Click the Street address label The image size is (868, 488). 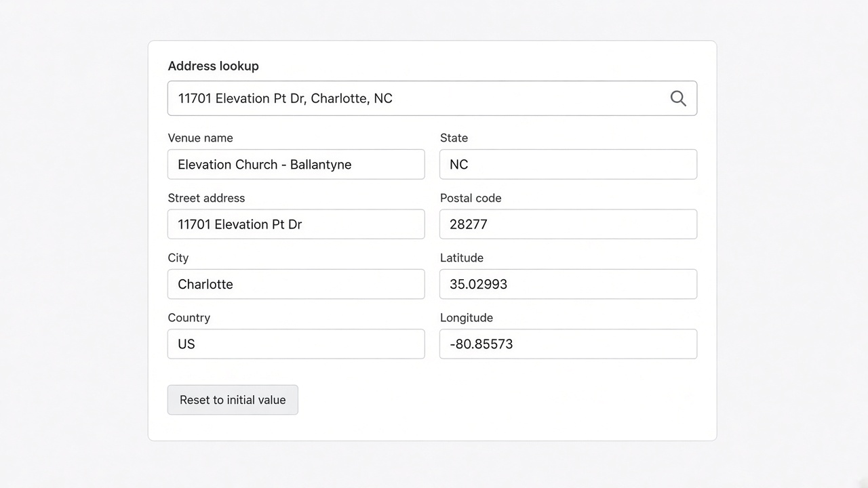pyautogui.click(x=207, y=198)
